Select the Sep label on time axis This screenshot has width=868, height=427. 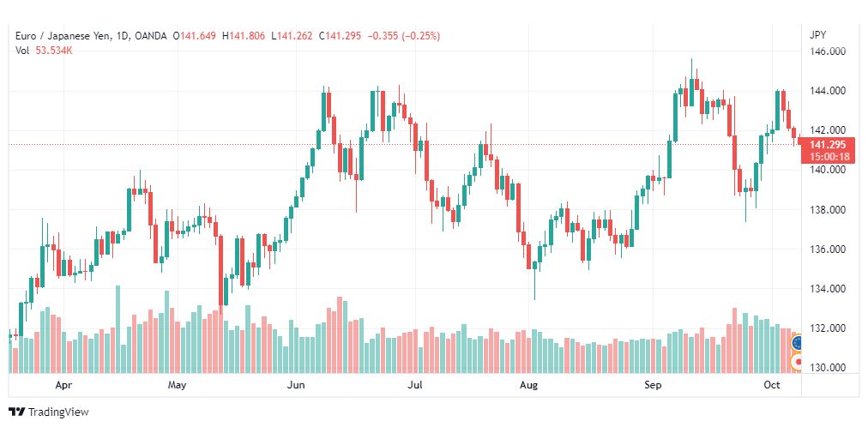tap(653, 384)
